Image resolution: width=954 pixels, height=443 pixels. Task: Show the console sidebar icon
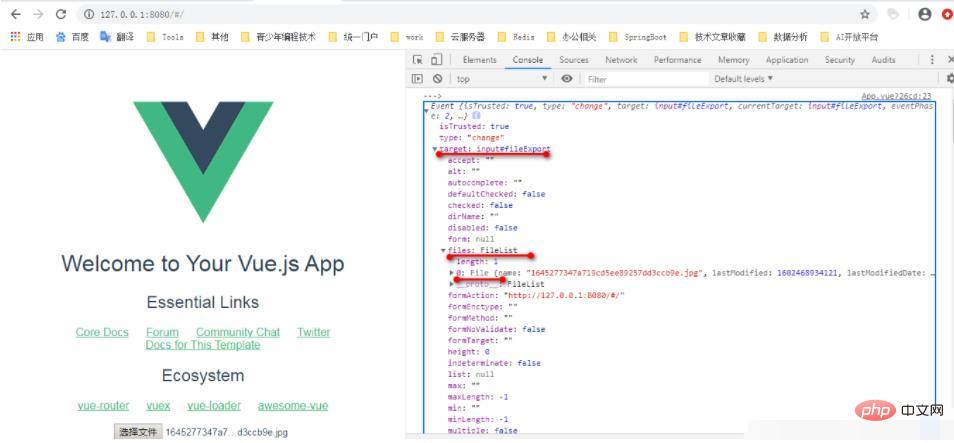[x=417, y=78]
